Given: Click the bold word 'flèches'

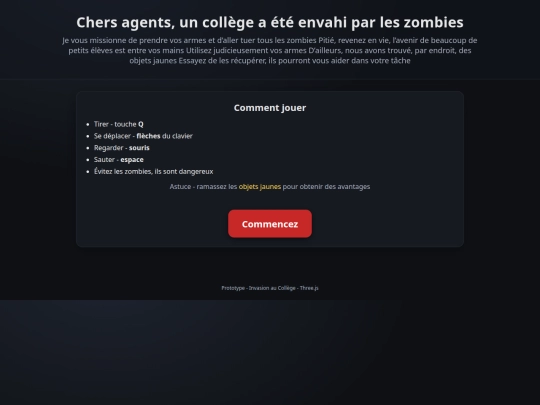Looking at the screenshot, I should [x=148, y=136].
